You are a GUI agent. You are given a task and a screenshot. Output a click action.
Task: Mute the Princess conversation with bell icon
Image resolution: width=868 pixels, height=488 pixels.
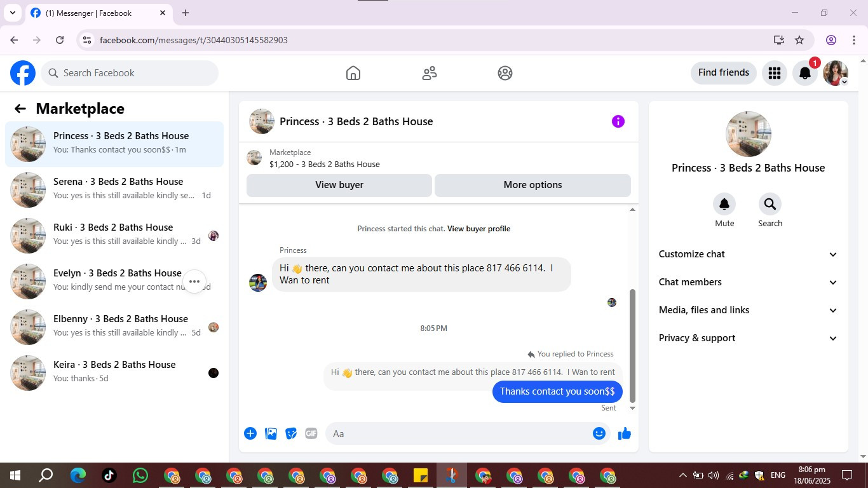click(724, 204)
